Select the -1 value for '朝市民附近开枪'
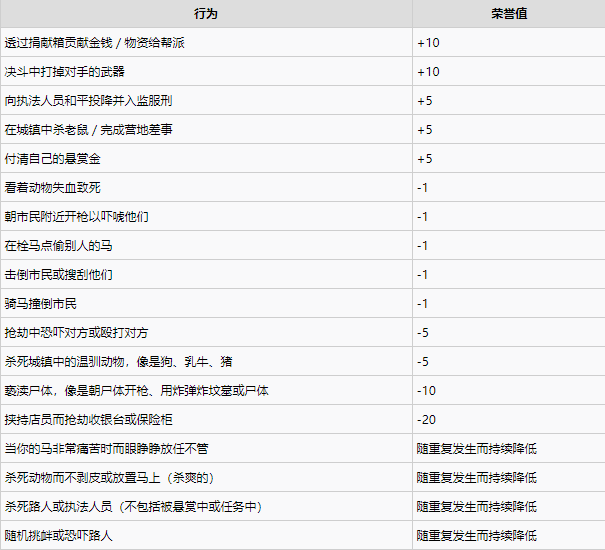This screenshot has height=550, width=605. click(x=422, y=217)
